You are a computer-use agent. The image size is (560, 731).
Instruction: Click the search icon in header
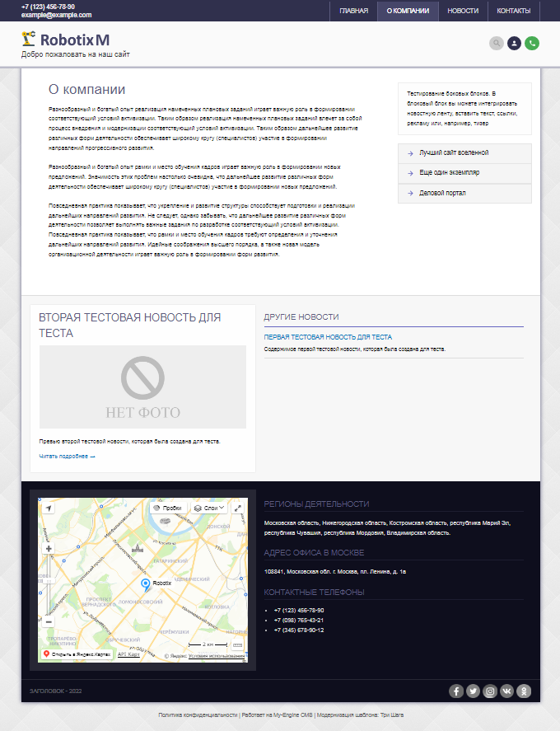coord(496,44)
